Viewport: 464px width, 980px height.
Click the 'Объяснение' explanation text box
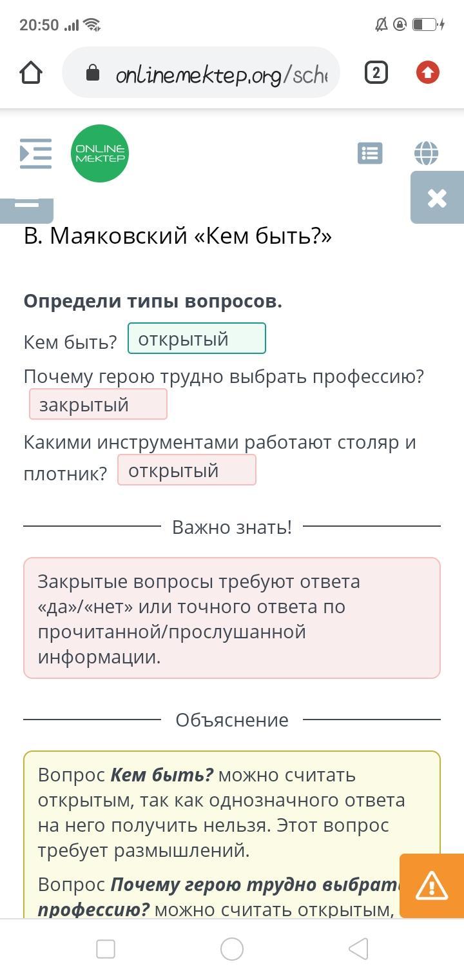(232, 835)
